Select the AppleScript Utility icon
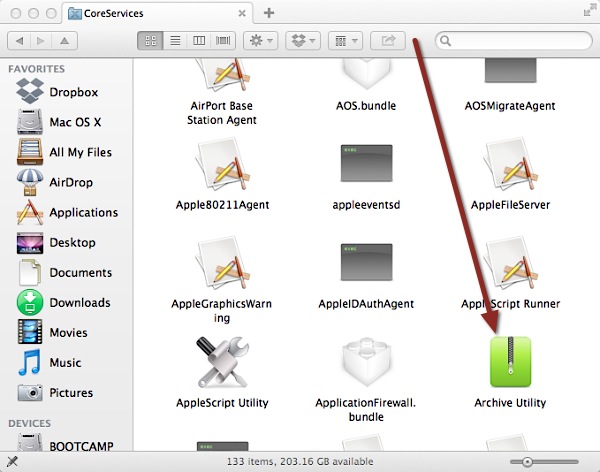The width and height of the screenshot is (600, 472). (x=222, y=362)
